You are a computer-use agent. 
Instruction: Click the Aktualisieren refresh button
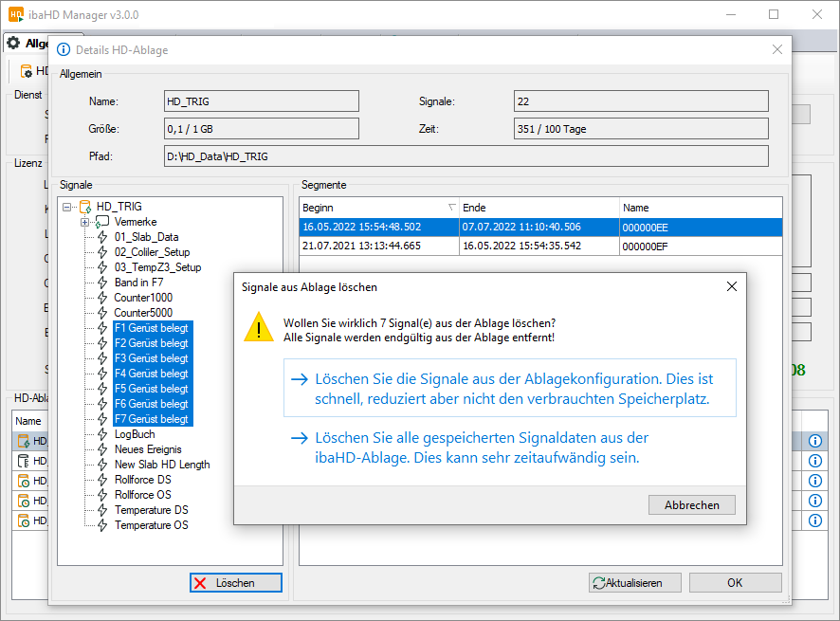click(x=626, y=583)
